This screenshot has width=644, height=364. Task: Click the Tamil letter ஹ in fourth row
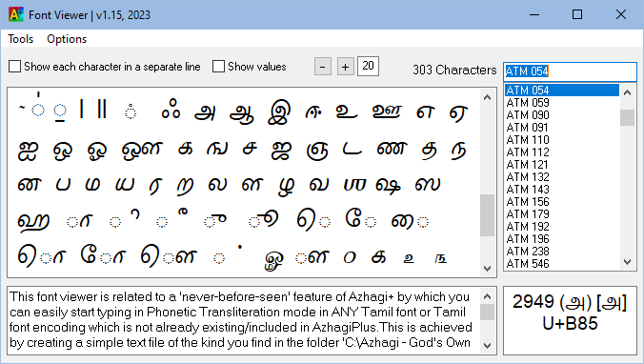click(x=33, y=222)
